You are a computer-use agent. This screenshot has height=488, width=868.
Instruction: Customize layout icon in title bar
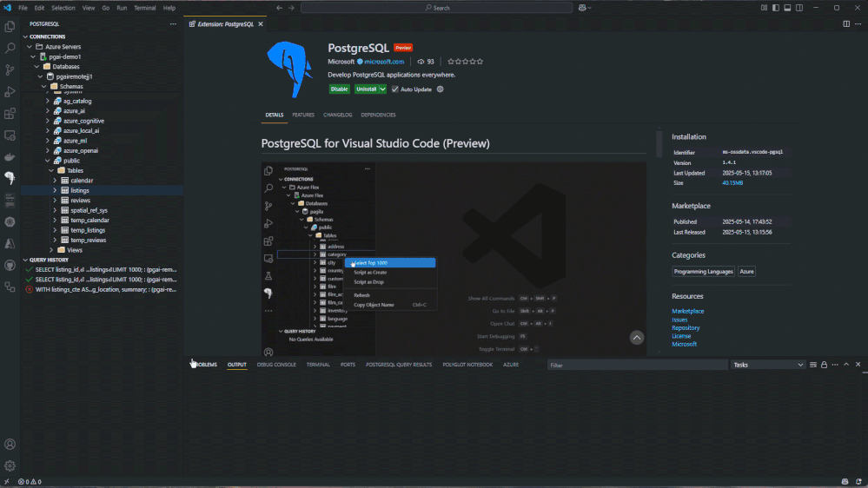coord(764,8)
